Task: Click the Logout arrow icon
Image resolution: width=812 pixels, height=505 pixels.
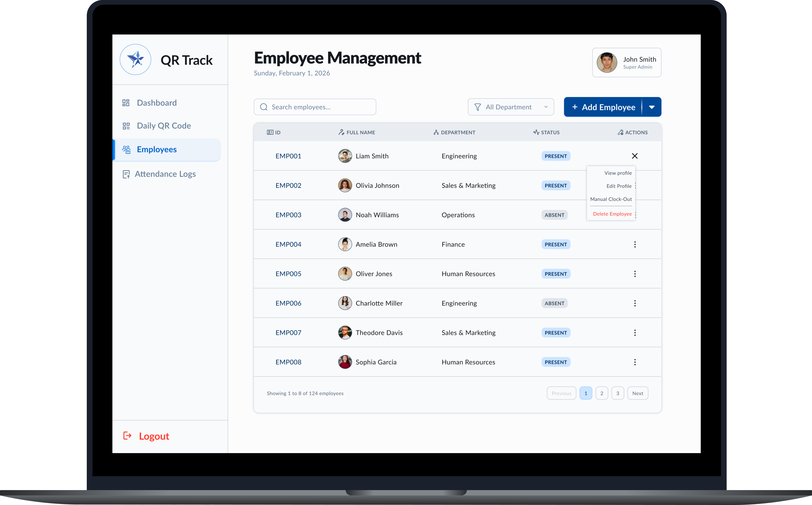Action: click(x=127, y=436)
